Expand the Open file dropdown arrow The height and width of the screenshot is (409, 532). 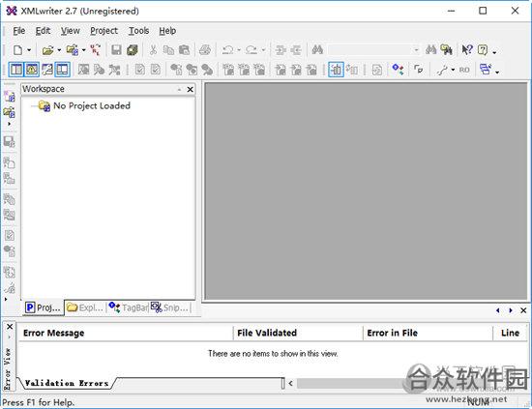pyautogui.click(x=59, y=50)
